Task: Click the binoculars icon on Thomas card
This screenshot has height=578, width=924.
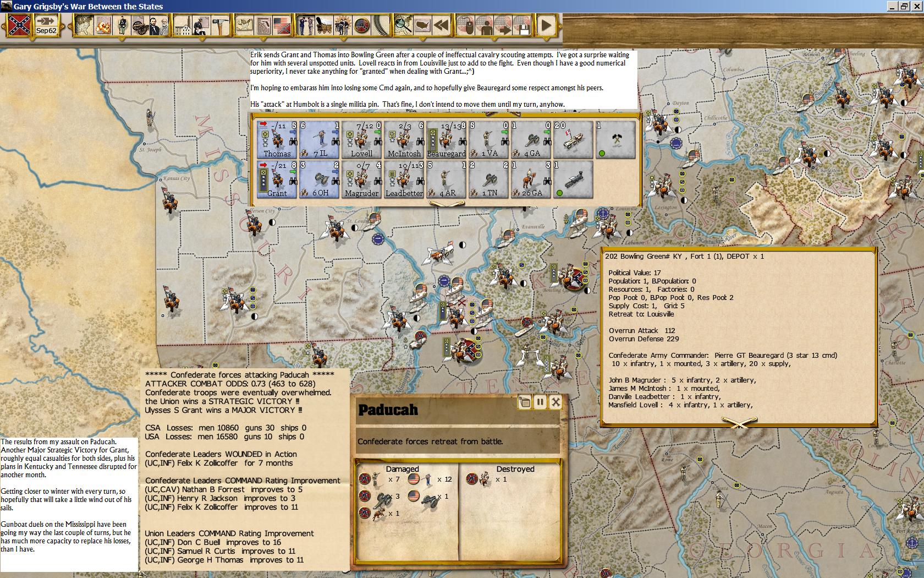Action: [293, 142]
